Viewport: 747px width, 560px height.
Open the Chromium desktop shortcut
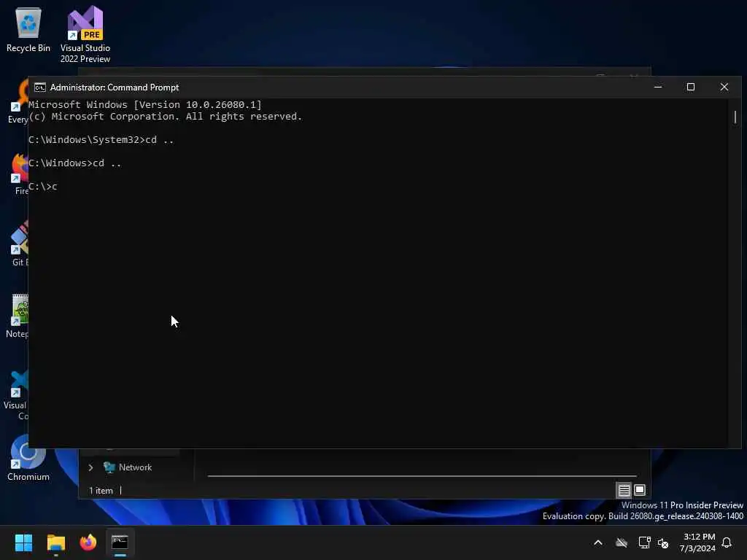(28, 458)
